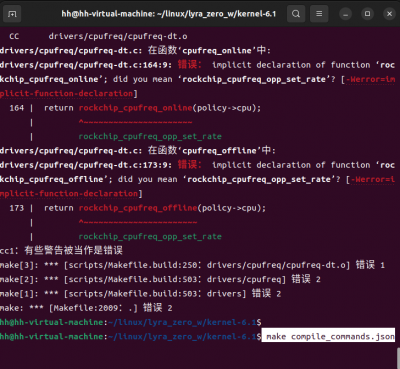The image size is (400, 369).
Task: Open the terminal search tool
Action: (296, 14)
